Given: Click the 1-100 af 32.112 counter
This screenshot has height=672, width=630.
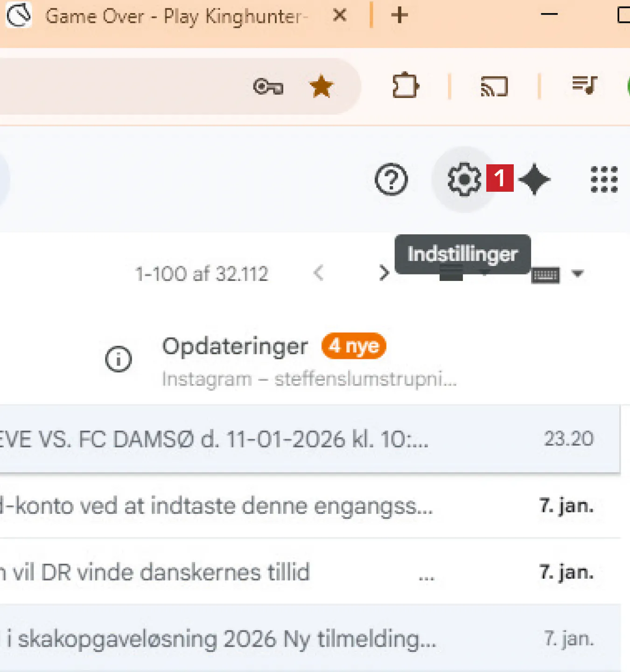Looking at the screenshot, I should pos(202,274).
